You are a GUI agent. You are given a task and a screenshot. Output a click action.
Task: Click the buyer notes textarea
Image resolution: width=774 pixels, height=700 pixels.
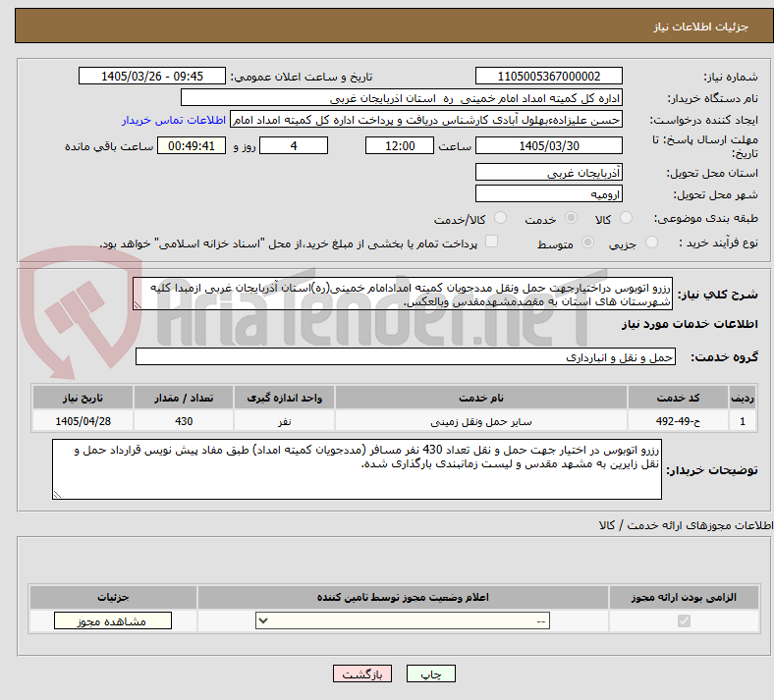pyautogui.click(x=357, y=469)
